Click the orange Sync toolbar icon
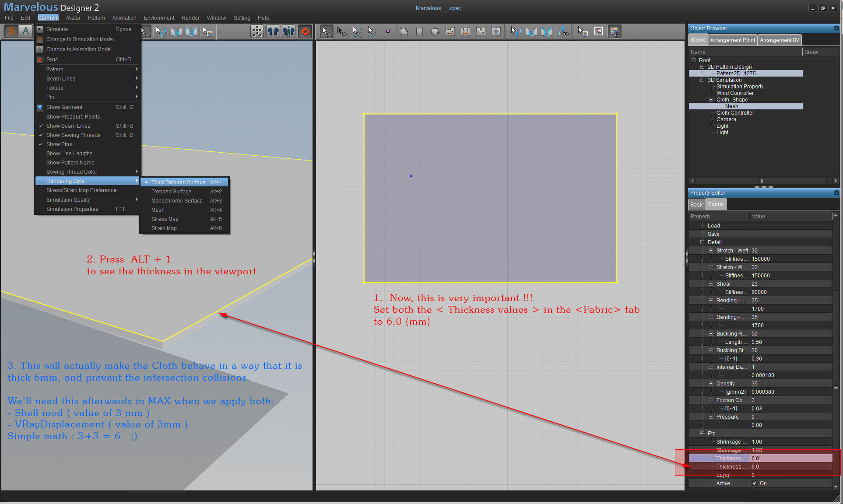 (x=305, y=31)
